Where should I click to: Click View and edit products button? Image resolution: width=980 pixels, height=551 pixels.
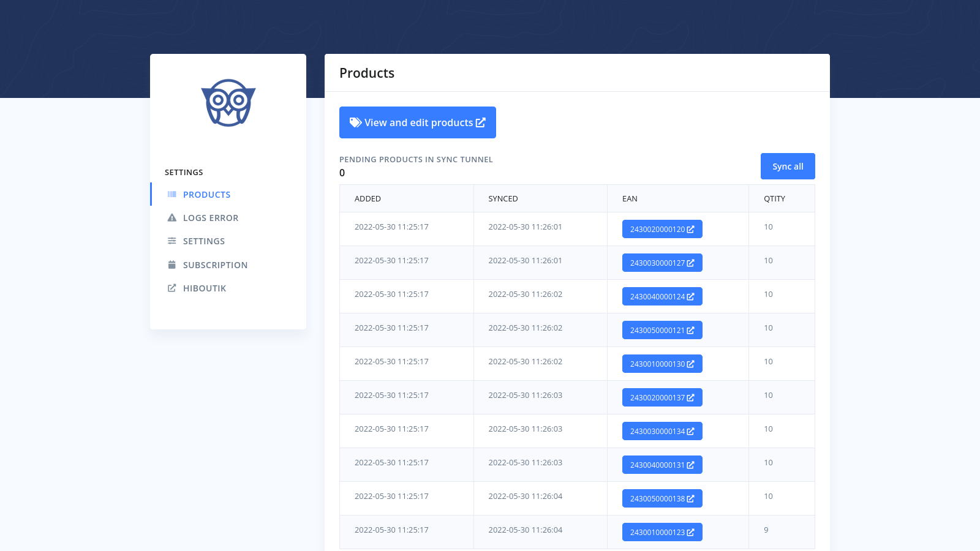(x=418, y=122)
